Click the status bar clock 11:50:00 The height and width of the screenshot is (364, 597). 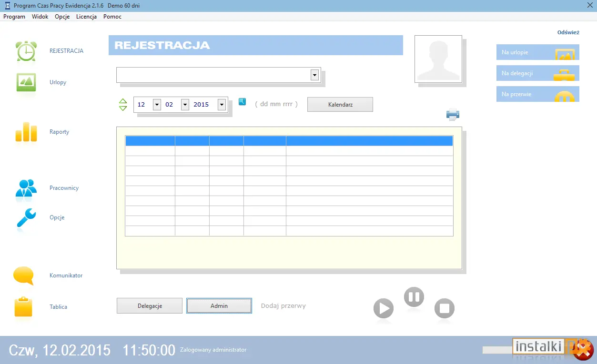tap(149, 350)
